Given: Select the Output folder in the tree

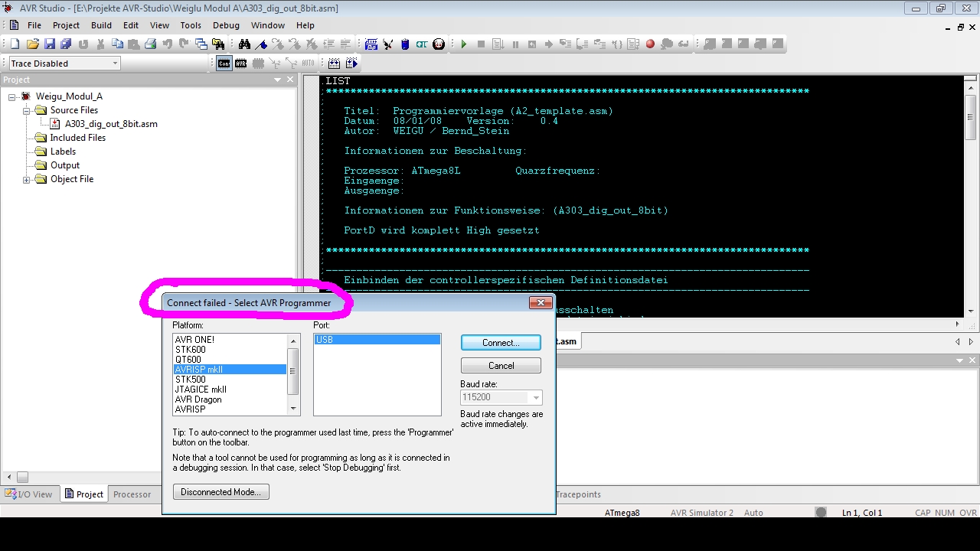Looking at the screenshot, I should [x=65, y=165].
